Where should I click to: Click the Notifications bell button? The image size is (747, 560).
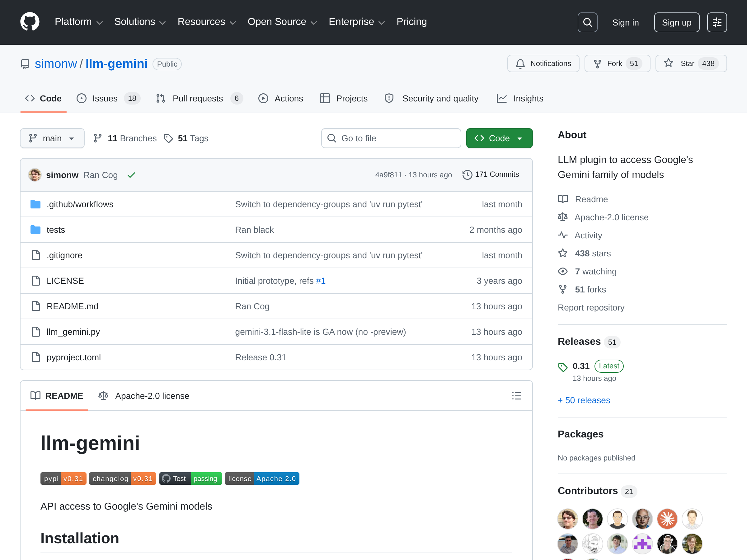pyautogui.click(x=543, y=63)
